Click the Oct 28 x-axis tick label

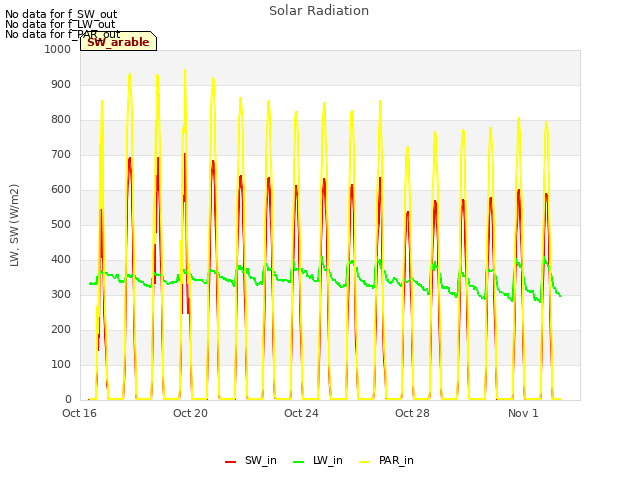tap(412, 413)
